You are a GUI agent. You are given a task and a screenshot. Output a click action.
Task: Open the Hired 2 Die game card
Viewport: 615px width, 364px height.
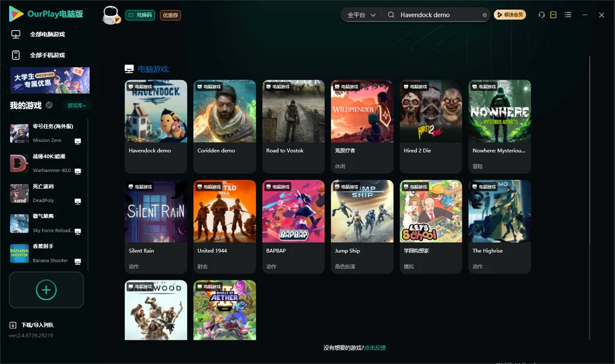[431, 126]
